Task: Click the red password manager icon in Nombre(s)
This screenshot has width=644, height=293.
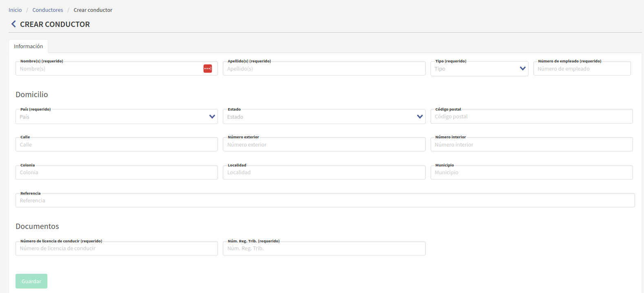Action: coord(208,69)
